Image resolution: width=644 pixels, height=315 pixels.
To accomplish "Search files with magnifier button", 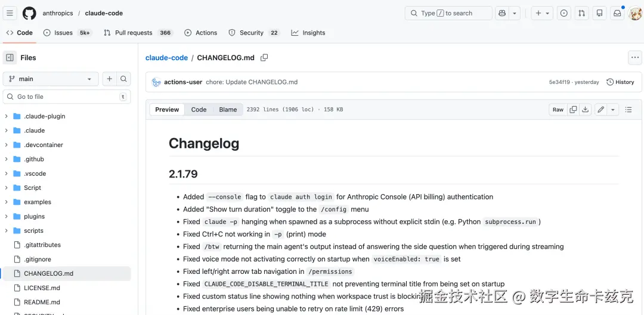I will click(x=123, y=79).
